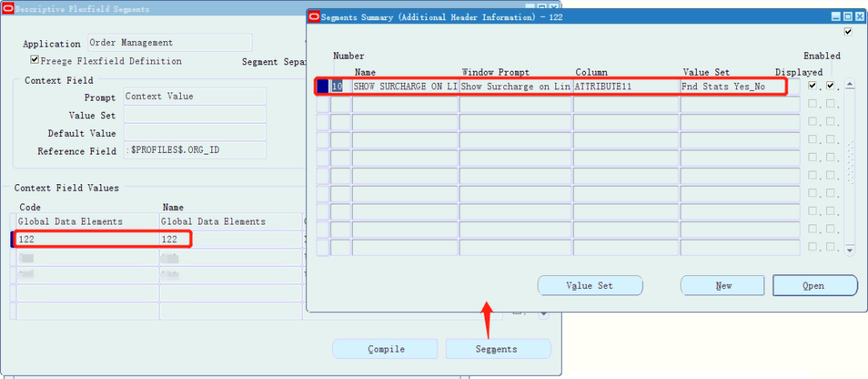Select Global Data Elements code cell
The width and height of the screenshot is (868, 379).
pyautogui.click(x=88, y=221)
